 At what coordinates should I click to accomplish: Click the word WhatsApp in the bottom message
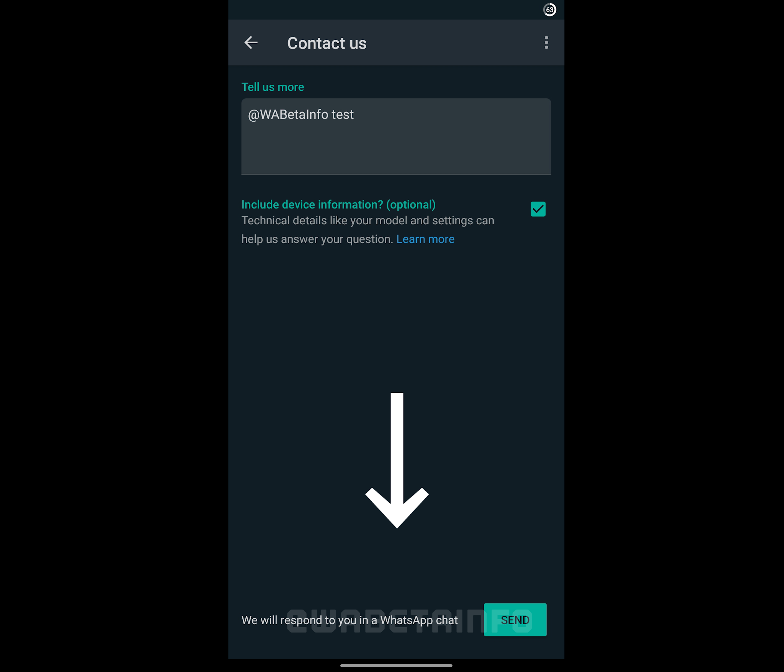coord(407,620)
